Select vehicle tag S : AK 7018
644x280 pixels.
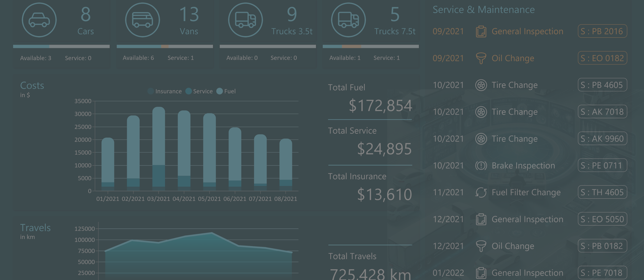(602, 112)
